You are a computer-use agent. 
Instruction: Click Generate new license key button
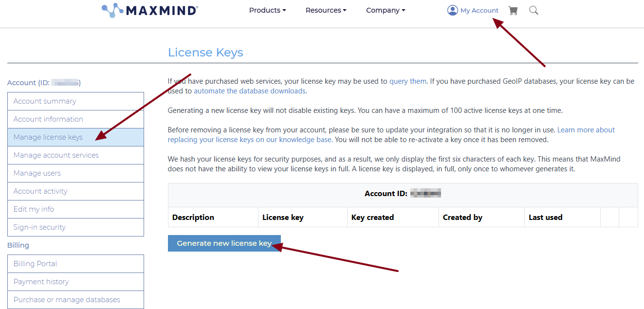tap(224, 243)
